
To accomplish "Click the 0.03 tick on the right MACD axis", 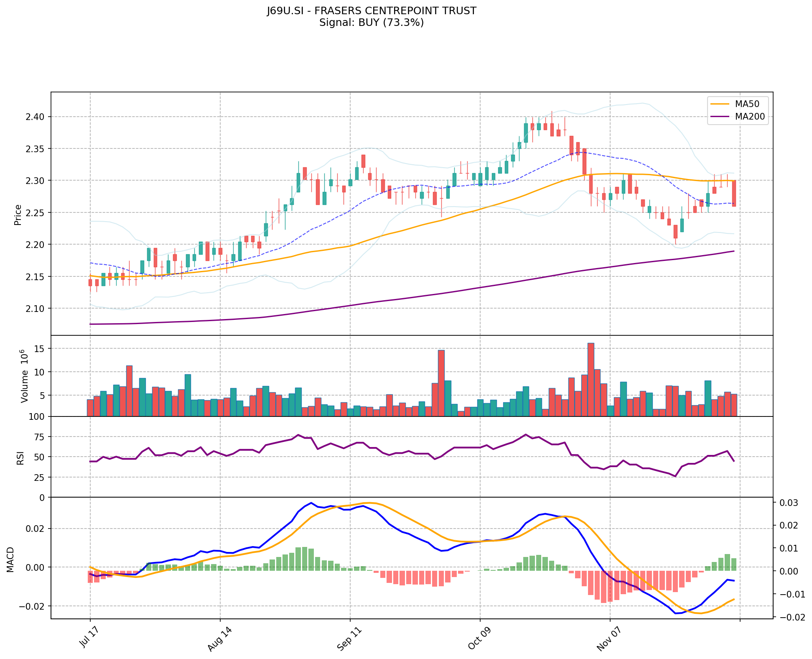I will click(789, 503).
